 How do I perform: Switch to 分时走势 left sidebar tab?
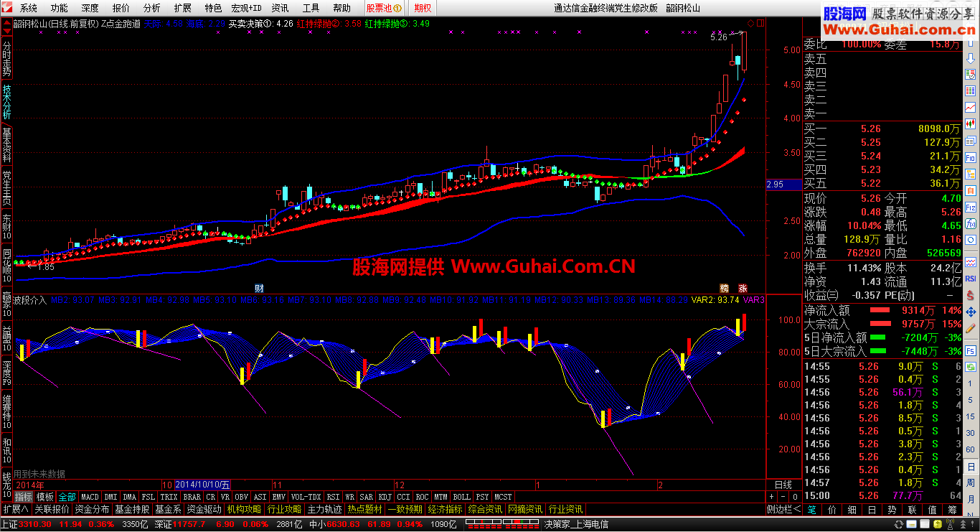tap(7, 59)
